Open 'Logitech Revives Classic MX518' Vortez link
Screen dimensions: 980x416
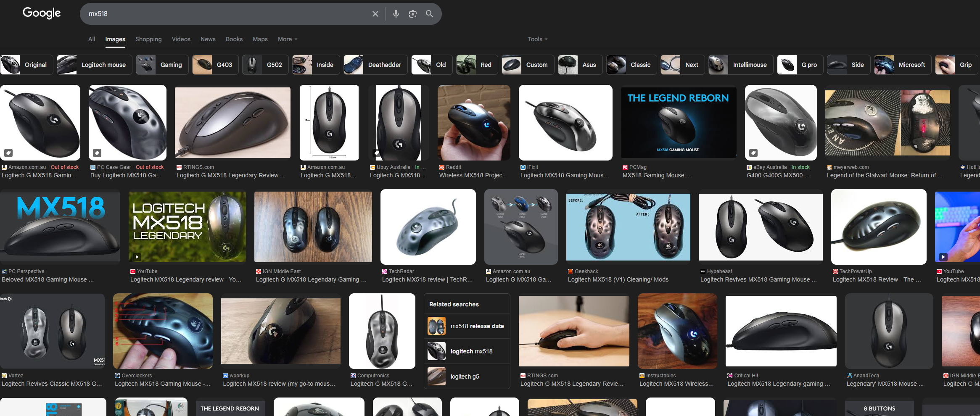(x=52, y=384)
